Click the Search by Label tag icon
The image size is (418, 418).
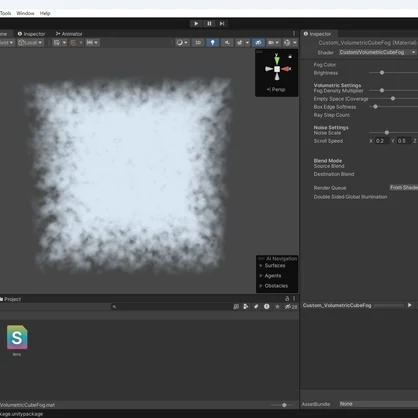256,307
